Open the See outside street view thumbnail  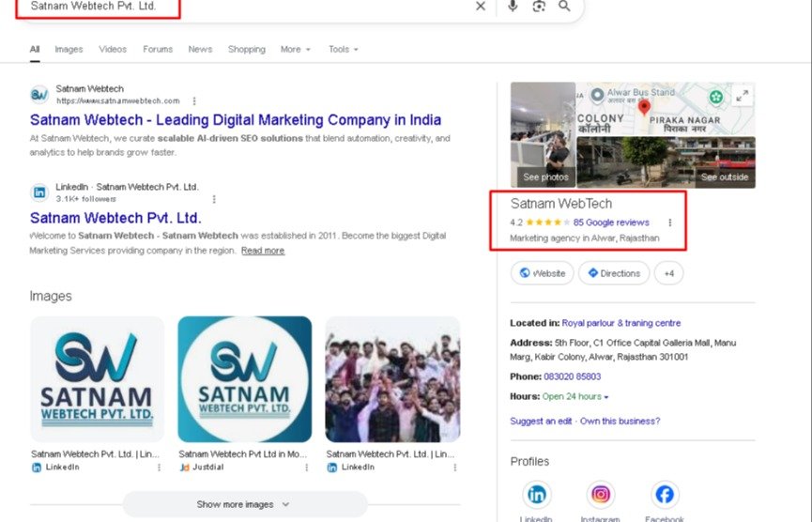click(x=666, y=162)
